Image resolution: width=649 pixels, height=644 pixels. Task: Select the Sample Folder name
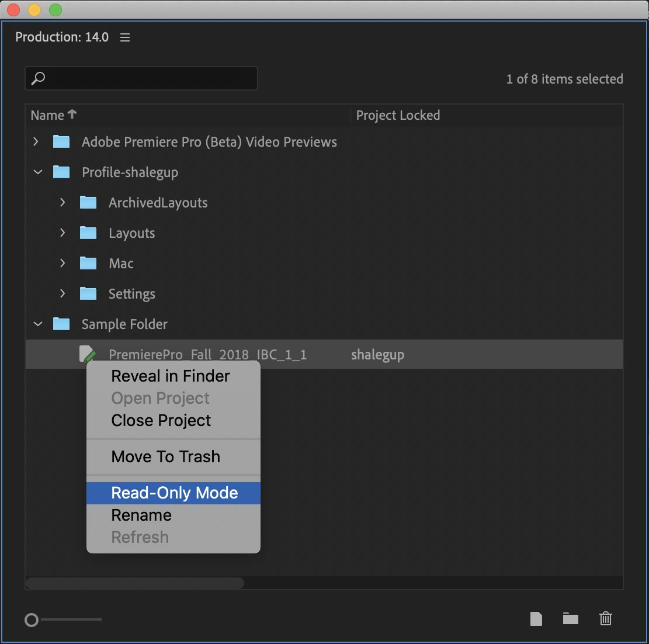coord(124,324)
